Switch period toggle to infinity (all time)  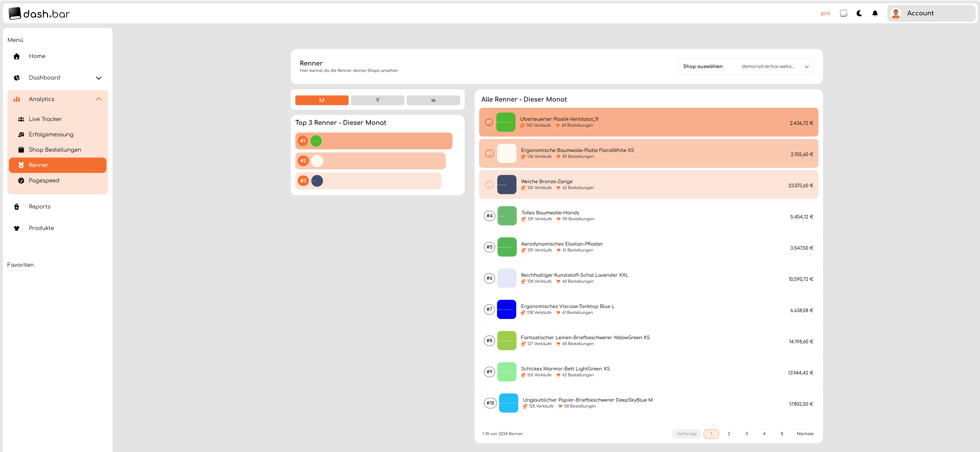click(x=433, y=100)
